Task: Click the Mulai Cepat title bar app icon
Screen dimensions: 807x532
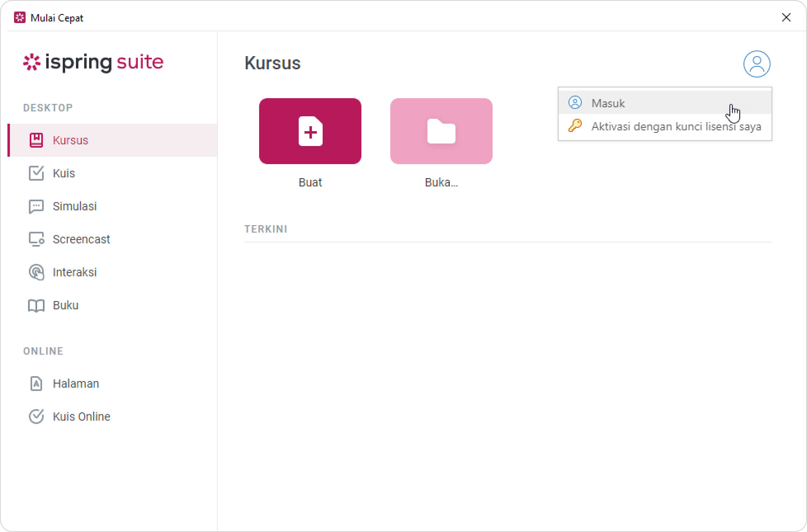Action: (x=20, y=18)
